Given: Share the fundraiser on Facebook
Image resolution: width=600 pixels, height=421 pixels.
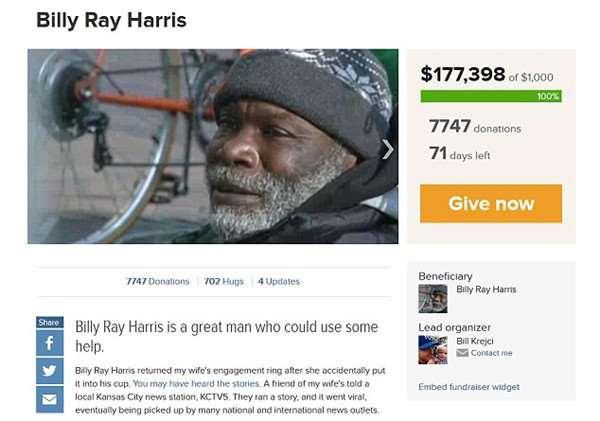Looking at the screenshot, I should pos(50,343).
